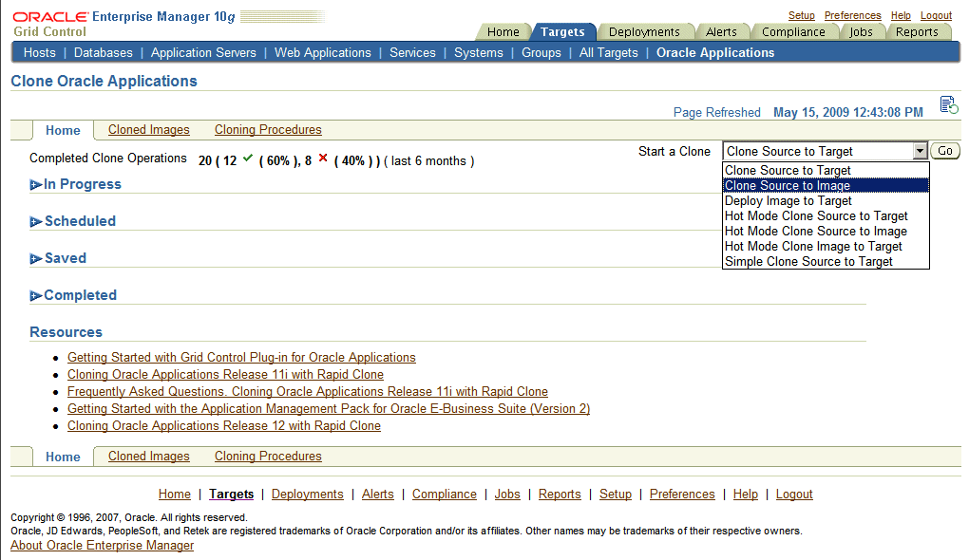The width and height of the screenshot is (969, 560).
Task: Open Frequently Asked Questions Rapid Clone link
Action: 308,391
